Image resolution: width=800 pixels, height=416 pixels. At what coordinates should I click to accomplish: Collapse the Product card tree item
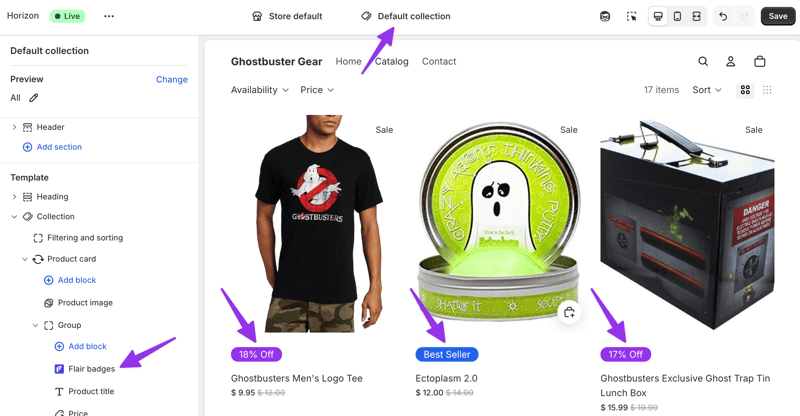(x=25, y=259)
